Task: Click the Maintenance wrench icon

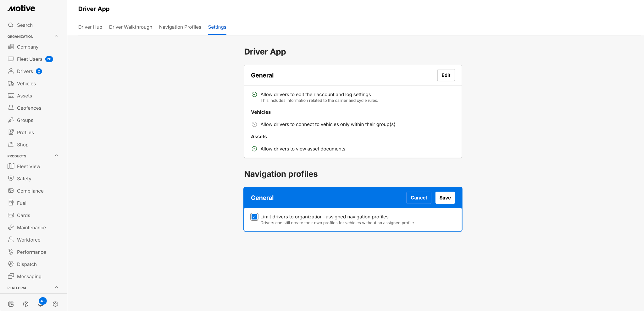Action: [11, 228]
